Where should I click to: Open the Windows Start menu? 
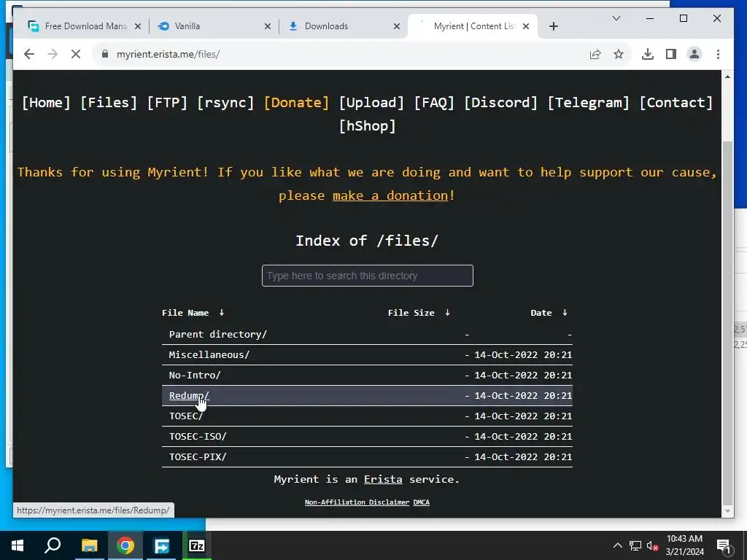[x=18, y=545]
